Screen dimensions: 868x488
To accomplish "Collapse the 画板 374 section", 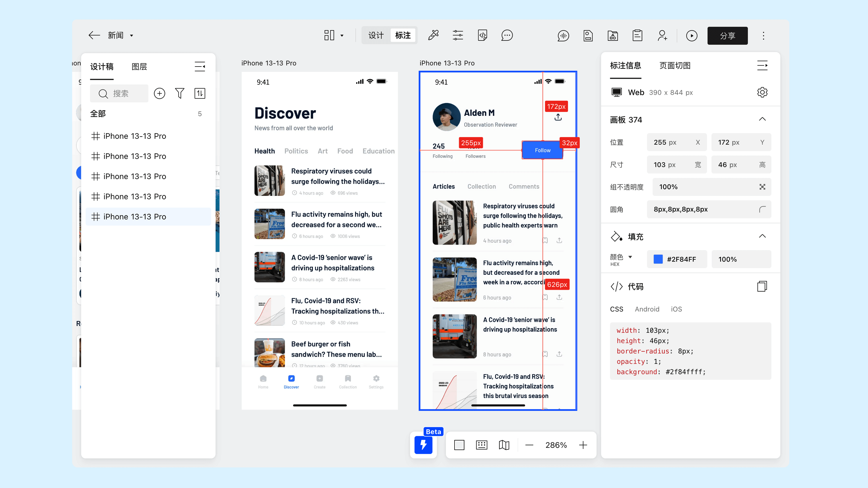I will 762,119.
